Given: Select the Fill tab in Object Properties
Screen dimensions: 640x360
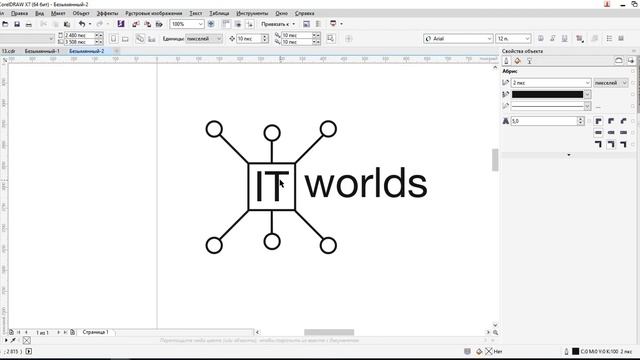Looking at the screenshot, I should coord(518,61).
